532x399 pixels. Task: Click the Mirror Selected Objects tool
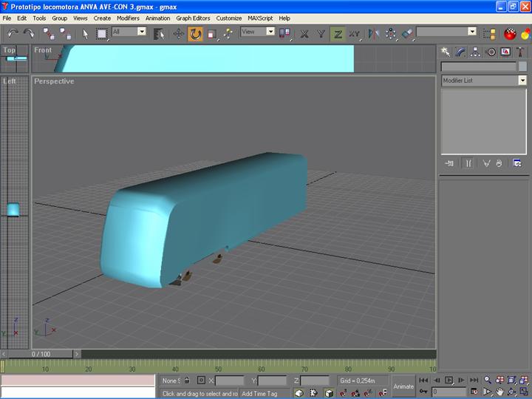374,33
